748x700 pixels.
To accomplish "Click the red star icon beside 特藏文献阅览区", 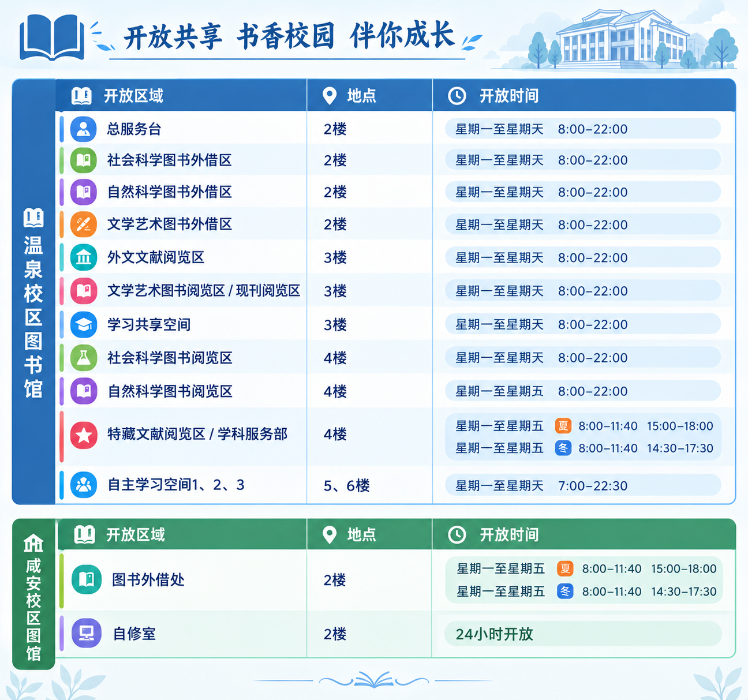I will (84, 435).
